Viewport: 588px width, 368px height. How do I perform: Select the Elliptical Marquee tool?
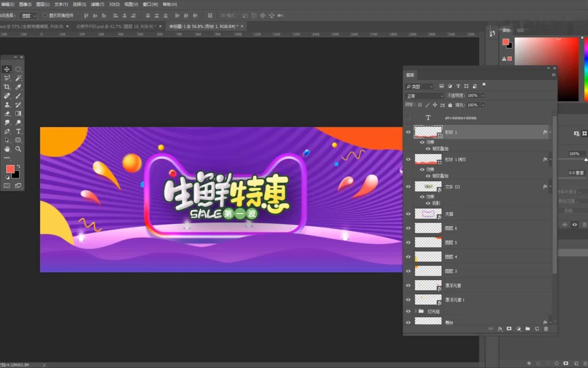point(18,69)
